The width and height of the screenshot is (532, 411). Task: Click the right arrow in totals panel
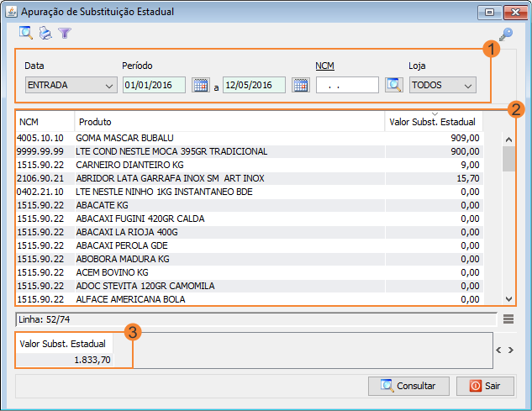pos(511,350)
